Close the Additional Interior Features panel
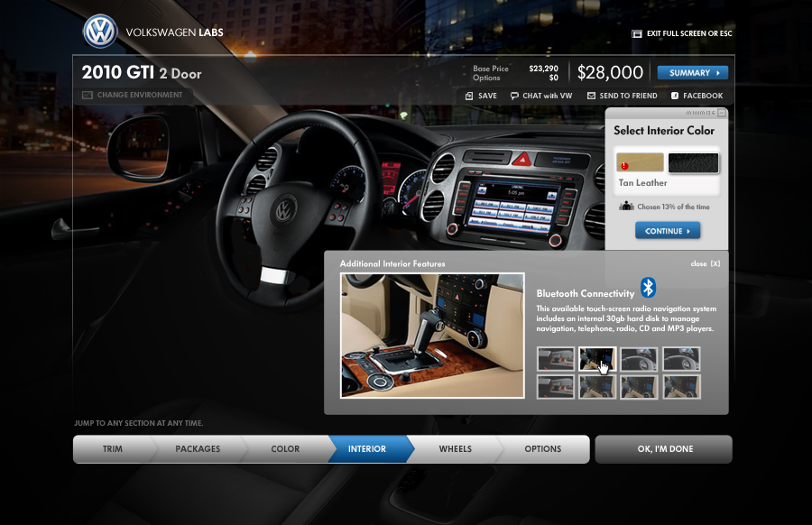 click(x=706, y=263)
